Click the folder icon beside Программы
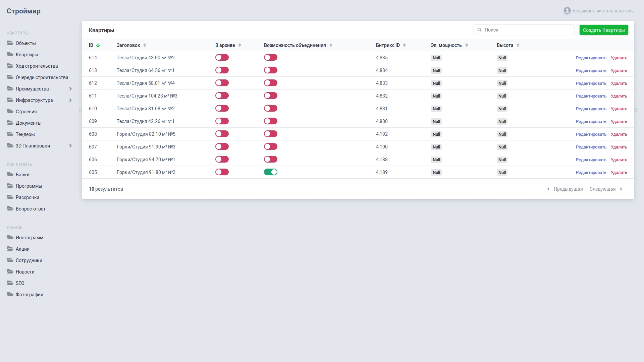Viewport: 644px width, 362px height. 10,186
